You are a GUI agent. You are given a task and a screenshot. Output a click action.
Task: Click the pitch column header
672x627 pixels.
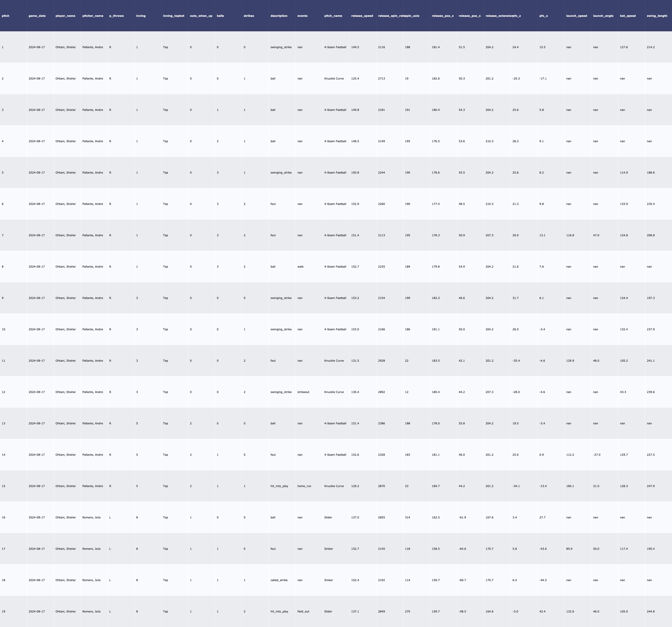coord(6,16)
